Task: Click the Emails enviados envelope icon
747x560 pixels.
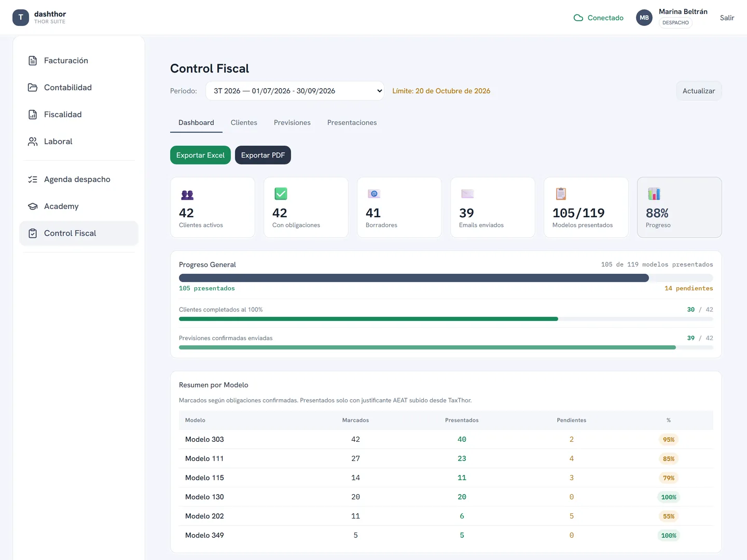Action: 467,194
